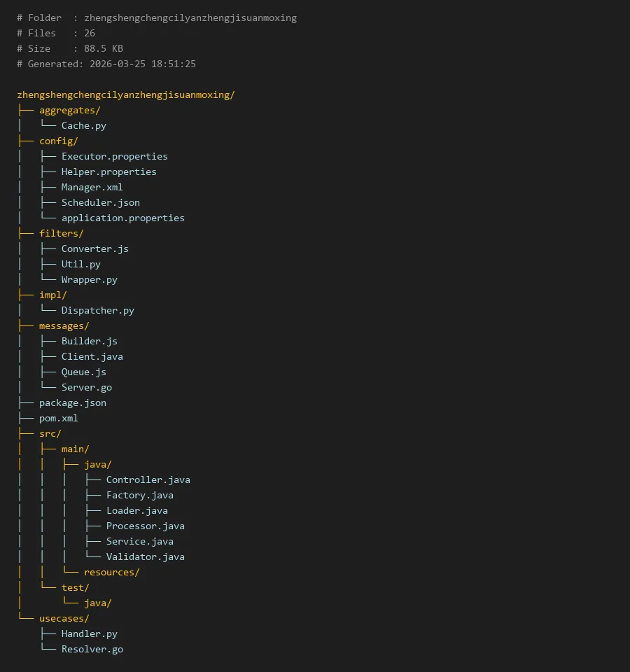Select Server.go file
Viewport: 630px width, 672px height.
click(86, 387)
